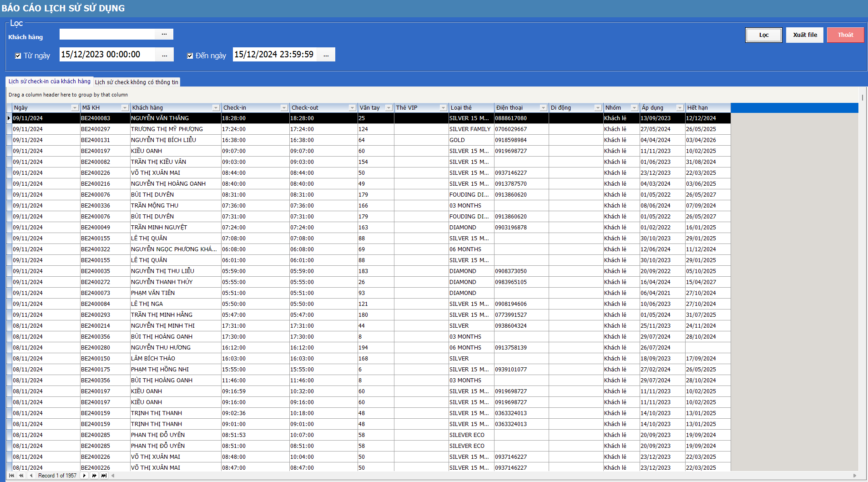Open filter dropdown on Khách hàng column
868x482 pixels.
216,108
